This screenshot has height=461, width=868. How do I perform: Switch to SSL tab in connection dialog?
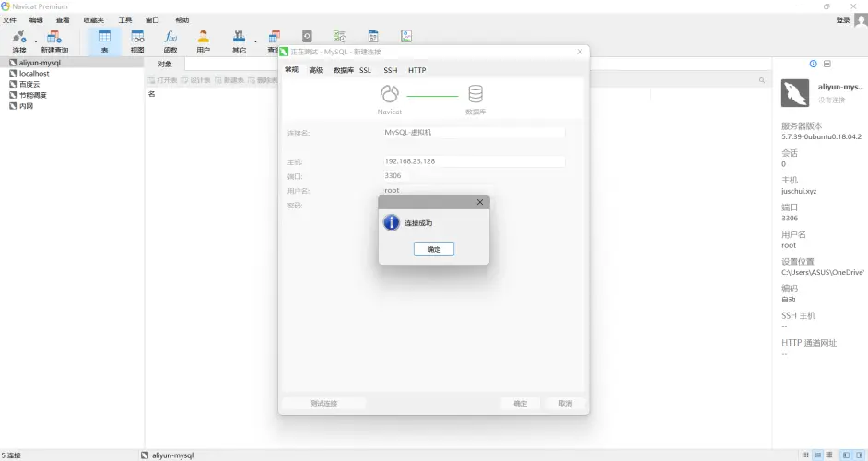pyautogui.click(x=366, y=70)
